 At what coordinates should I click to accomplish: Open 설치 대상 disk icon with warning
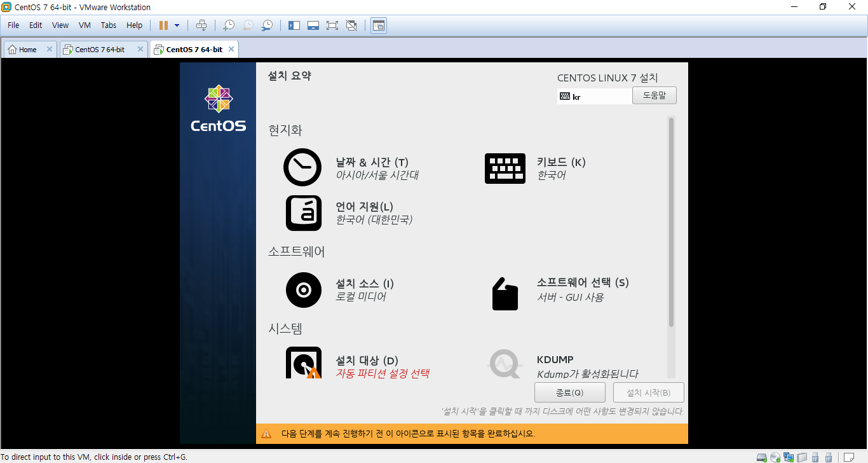point(304,363)
